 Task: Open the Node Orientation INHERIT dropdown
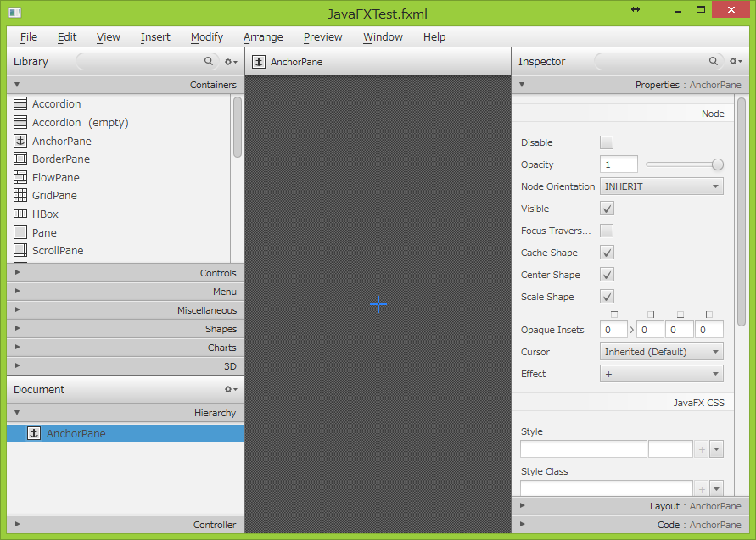pos(662,186)
